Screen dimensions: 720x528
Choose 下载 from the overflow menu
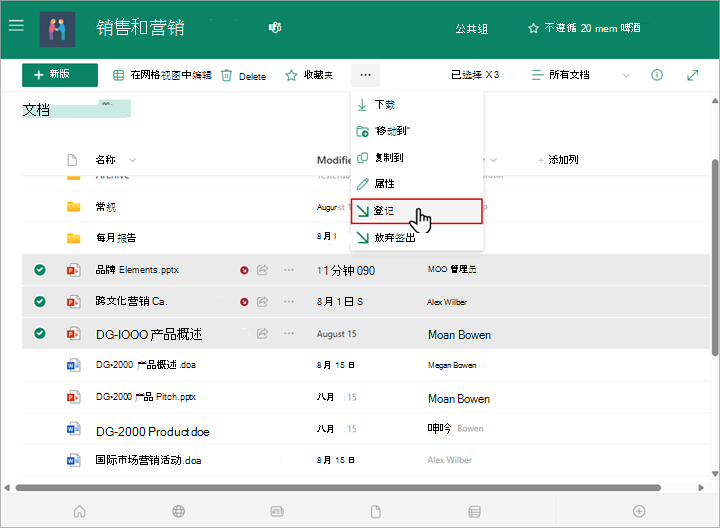point(417,105)
